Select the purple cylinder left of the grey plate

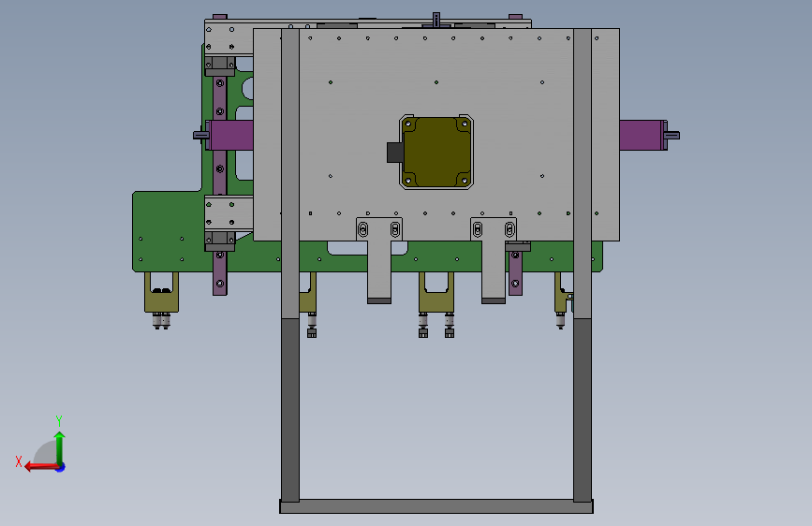pyautogui.click(x=231, y=136)
